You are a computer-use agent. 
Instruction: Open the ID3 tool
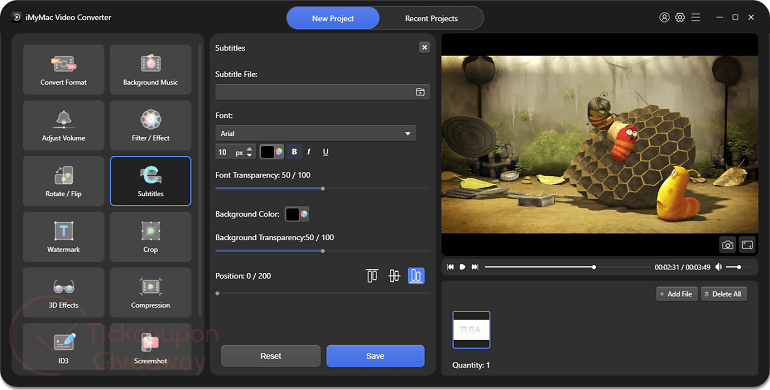coord(63,346)
